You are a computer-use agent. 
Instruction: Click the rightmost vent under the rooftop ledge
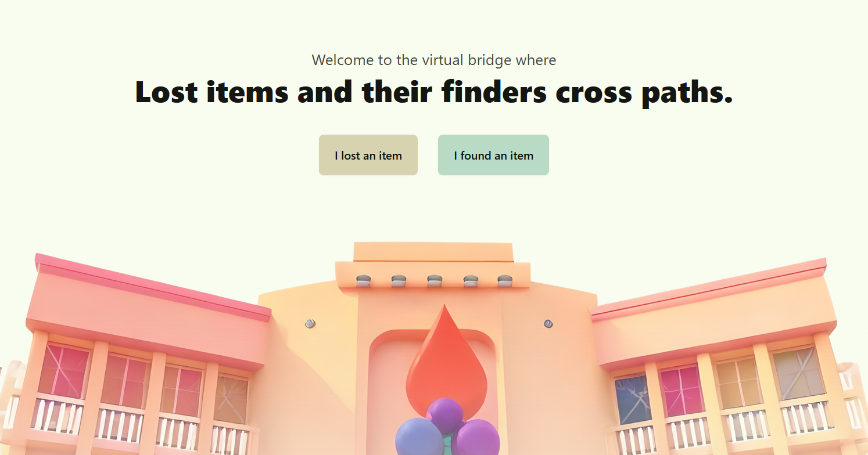[505, 281]
